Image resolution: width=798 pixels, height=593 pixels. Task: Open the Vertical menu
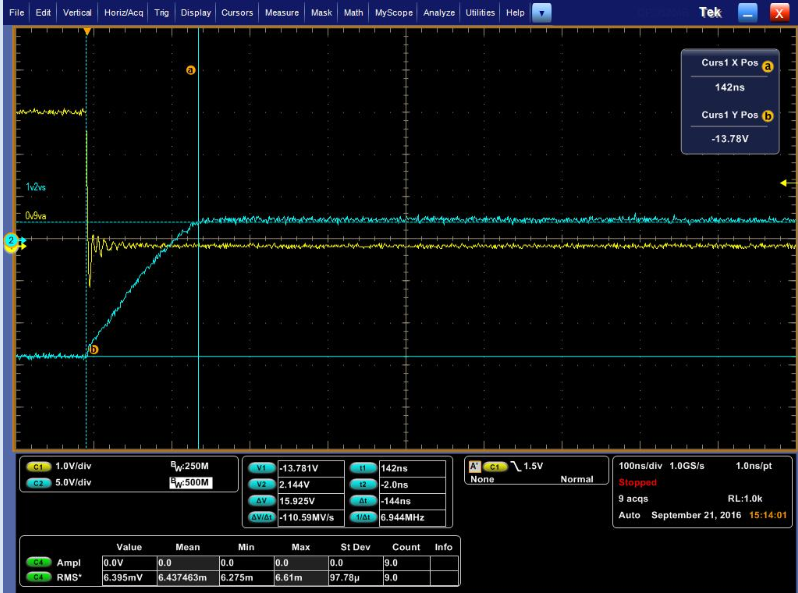point(77,13)
